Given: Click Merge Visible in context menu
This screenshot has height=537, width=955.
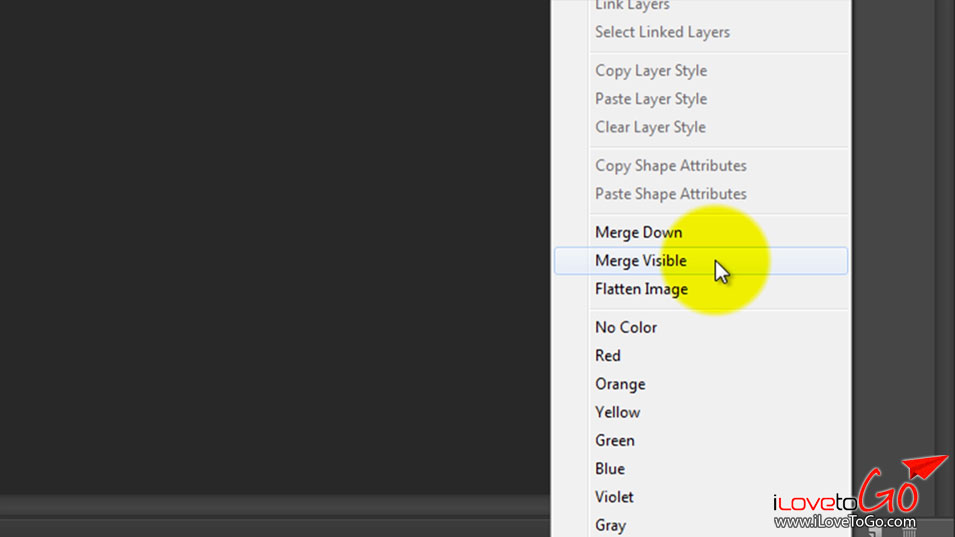Looking at the screenshot, I should (x=700, y=261).
